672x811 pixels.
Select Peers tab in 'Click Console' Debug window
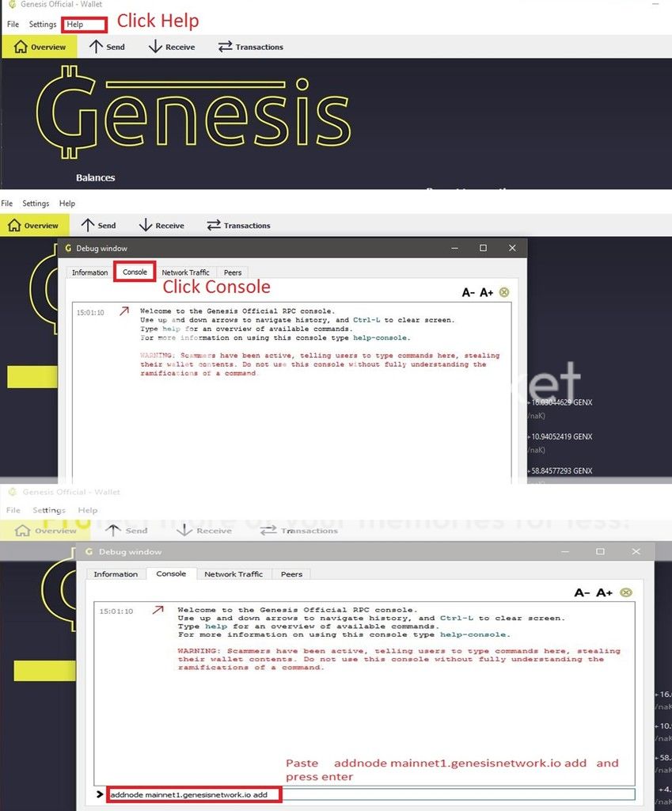pos(233,272)
